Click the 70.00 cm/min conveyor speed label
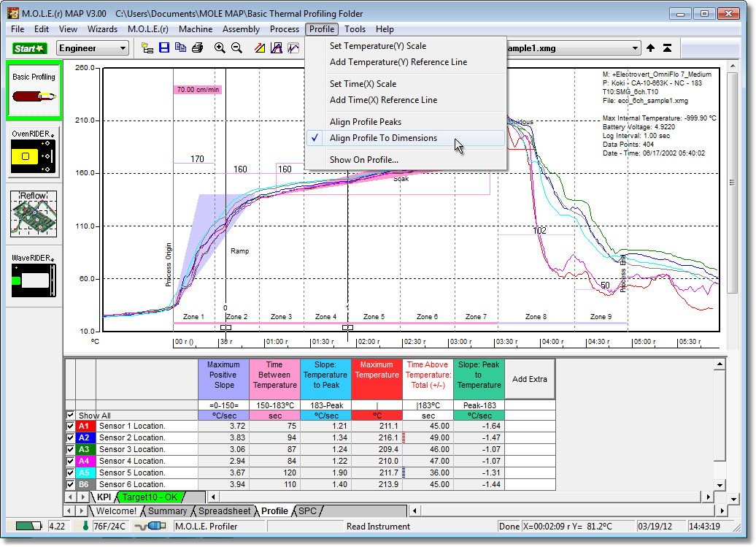The width and height of the screenshot is (756, 547). [198, 90]
